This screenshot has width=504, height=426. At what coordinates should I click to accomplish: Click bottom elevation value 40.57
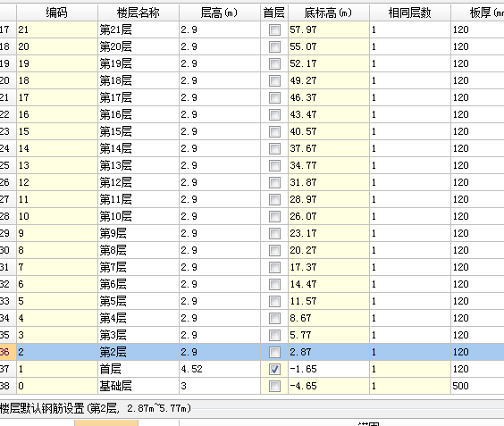(329, 131)
